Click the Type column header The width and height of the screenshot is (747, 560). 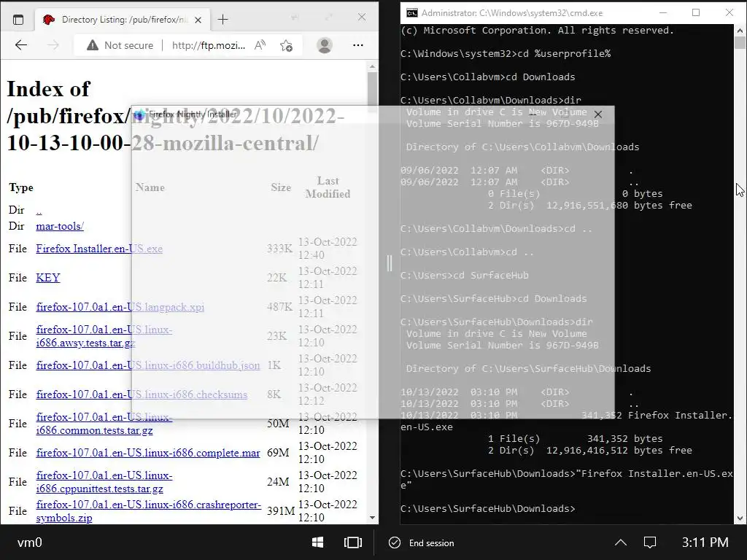pyautogui.click(x=21, y=187)
